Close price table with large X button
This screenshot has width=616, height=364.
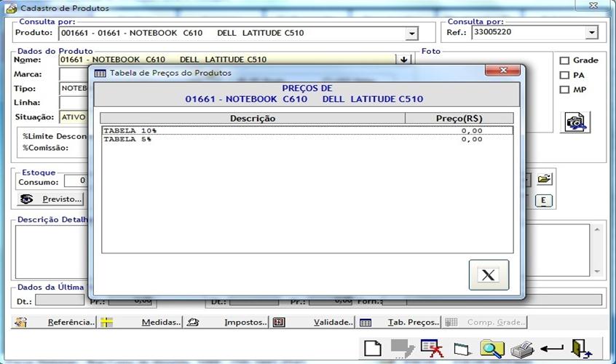[489, 275]
